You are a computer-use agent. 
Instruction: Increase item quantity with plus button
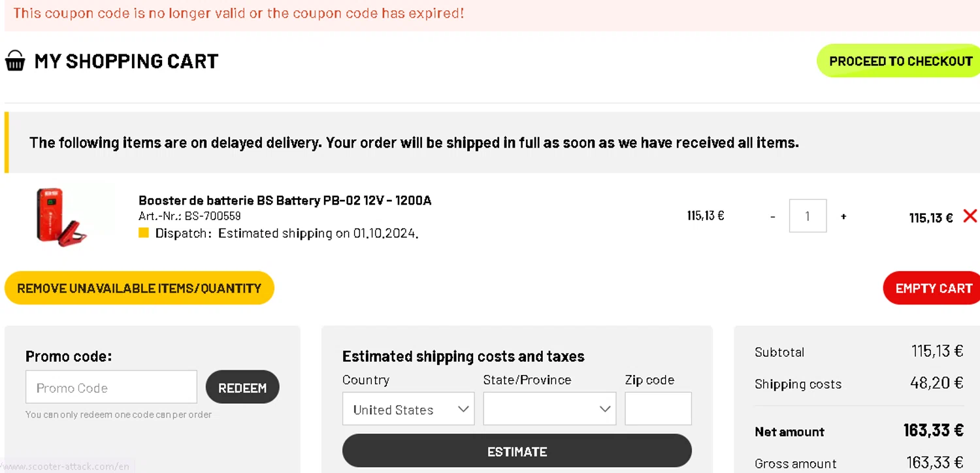843,216
